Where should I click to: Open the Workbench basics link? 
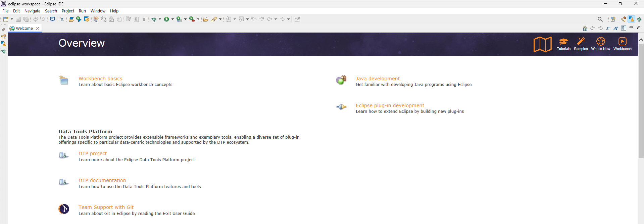tap(100, 79)
